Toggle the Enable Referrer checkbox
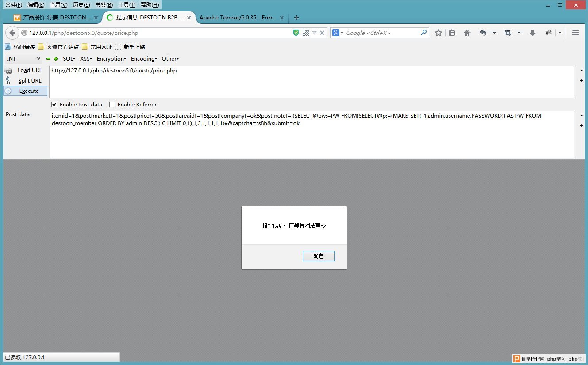The image size is (588, 365). (112, 105)
